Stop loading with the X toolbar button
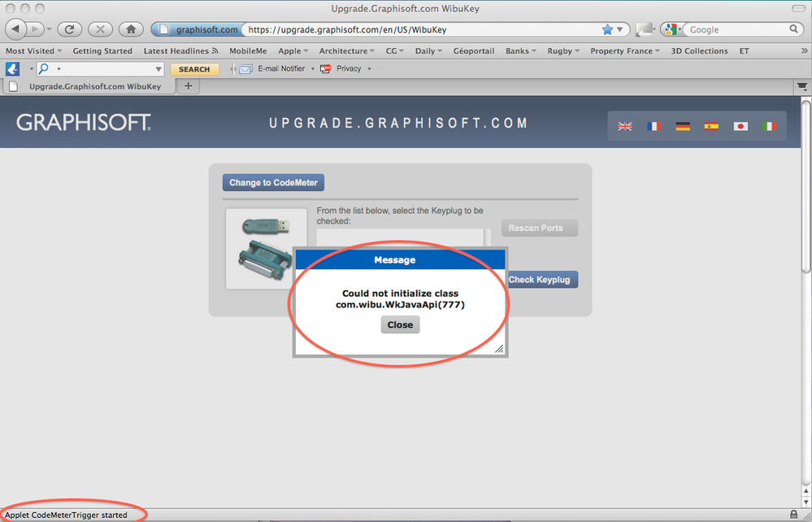812x522 pixels. click(x=101, y=29)
